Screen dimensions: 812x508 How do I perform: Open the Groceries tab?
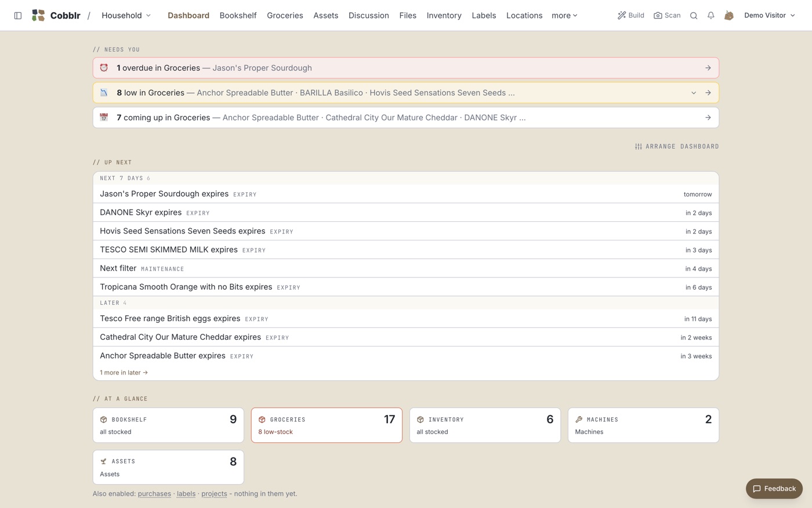point(285,16)
